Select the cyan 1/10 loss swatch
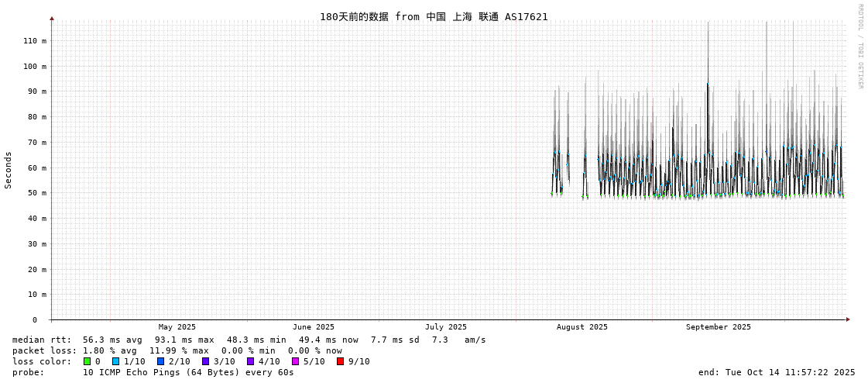Viewport: 868px width, 383px height. [115, 361]
